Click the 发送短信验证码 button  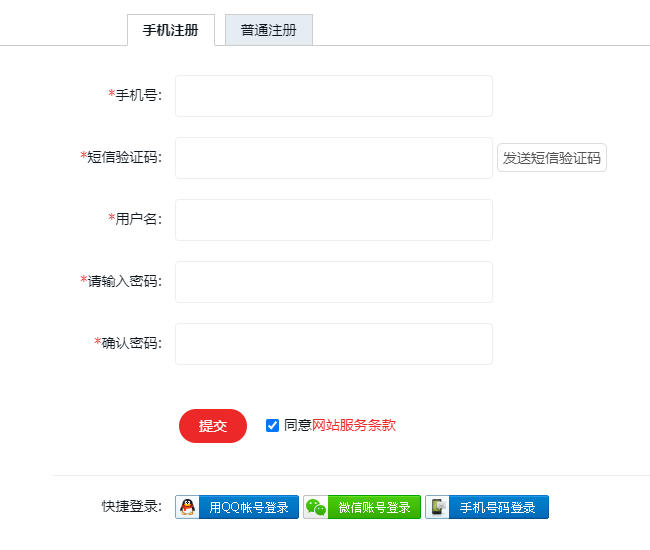pos(552,157)
